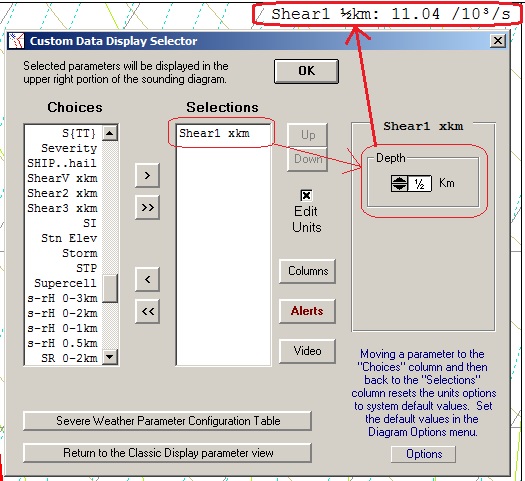Select Supercell in Choices list
The width and height of the screenshot is (525, 481).
coord(65,283)
